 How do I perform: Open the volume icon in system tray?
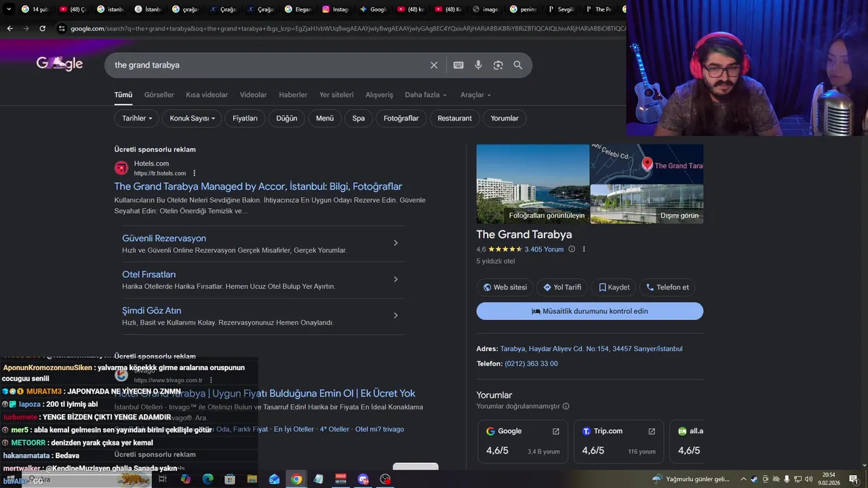point(807,479)
